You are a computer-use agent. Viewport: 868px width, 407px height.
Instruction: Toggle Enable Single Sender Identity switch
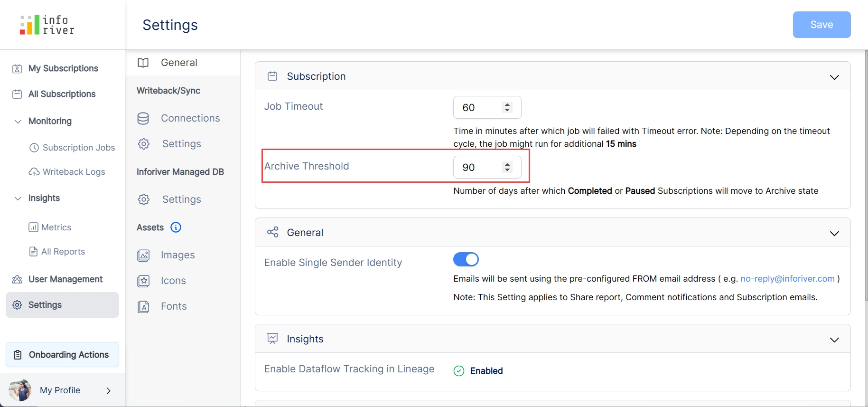coord(466,259)
